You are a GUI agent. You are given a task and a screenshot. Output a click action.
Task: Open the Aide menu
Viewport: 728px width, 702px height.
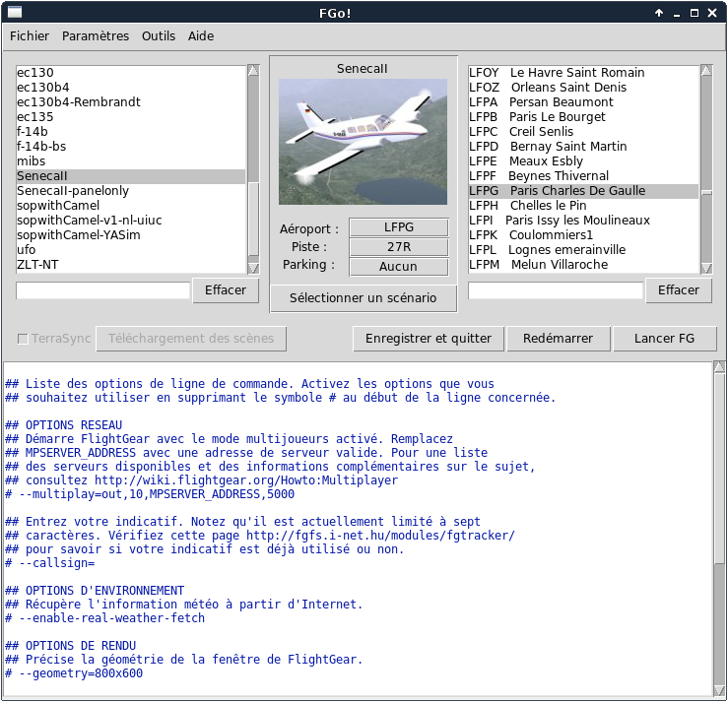coord(201,36)
